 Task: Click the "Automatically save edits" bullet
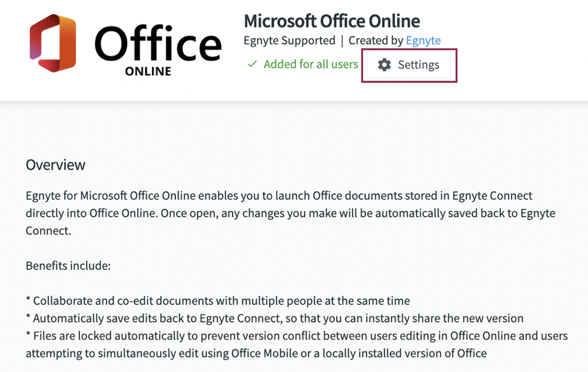[x=274, y=318]
